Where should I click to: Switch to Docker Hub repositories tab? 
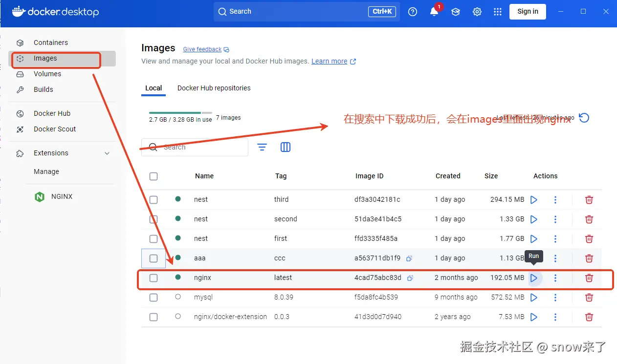click(x=214, y=88)
